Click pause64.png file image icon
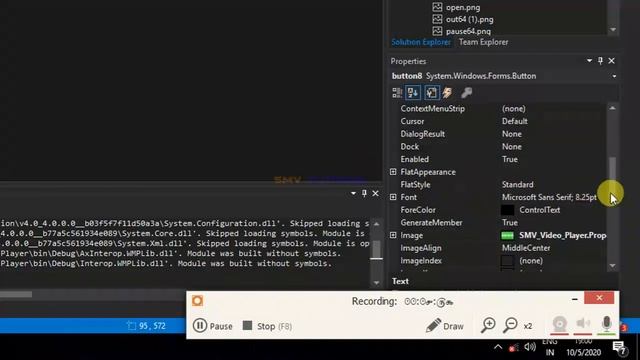 [x=437, y=31]
